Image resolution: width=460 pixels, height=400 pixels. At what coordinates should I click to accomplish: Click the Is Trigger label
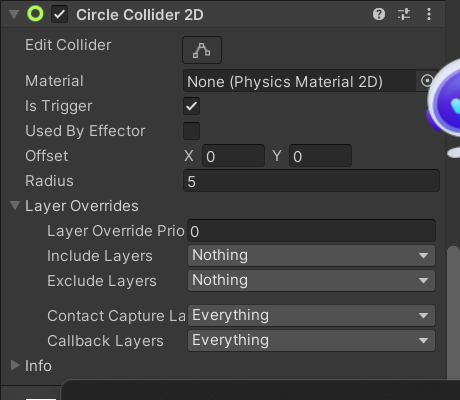pos(59,106)
